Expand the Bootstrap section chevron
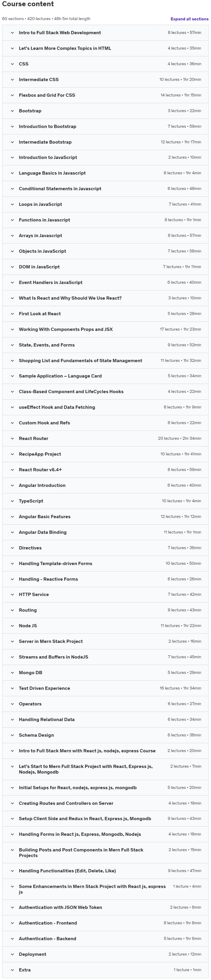Screen dimensions: 211x980 [x=12, y=111]
